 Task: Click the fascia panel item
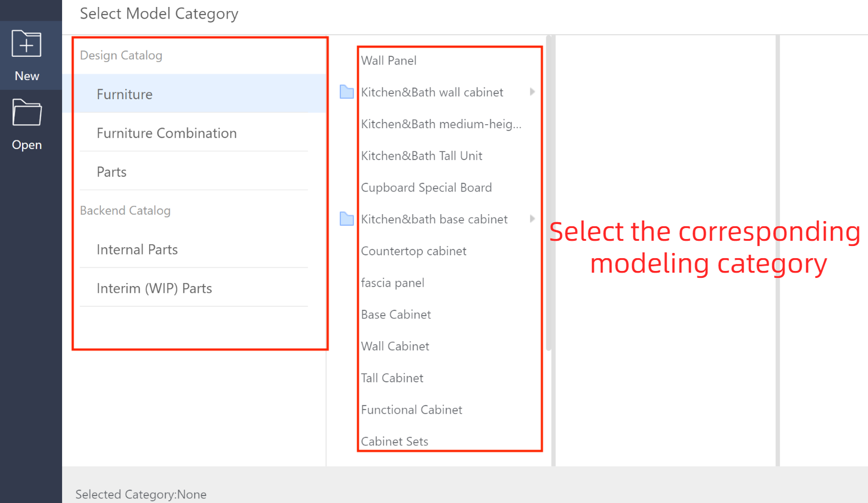point(393,283)
